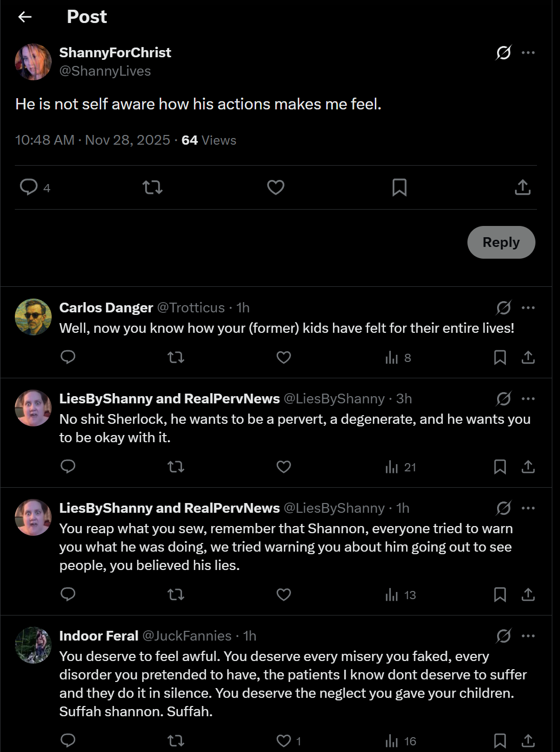Open more options on Indoor Feral's reply
The image size is (560, 752).
[528, 636]
